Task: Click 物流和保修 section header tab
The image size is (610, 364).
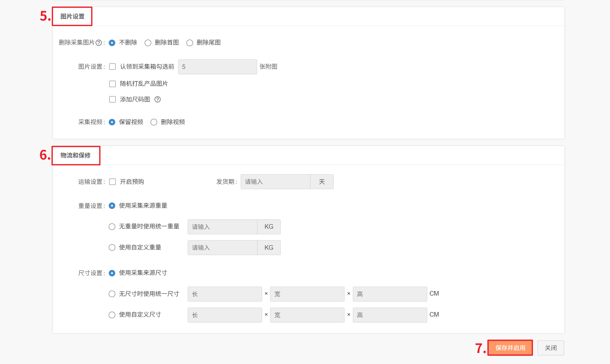Action: [x=76, y=155]
